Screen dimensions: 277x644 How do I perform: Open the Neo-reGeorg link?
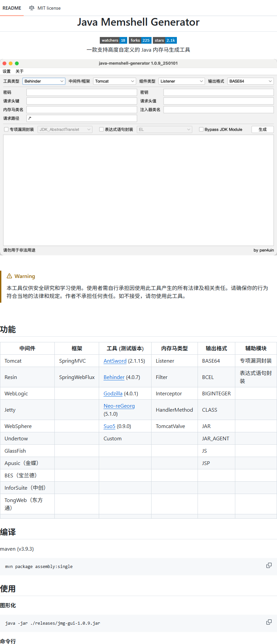(119, 406)
